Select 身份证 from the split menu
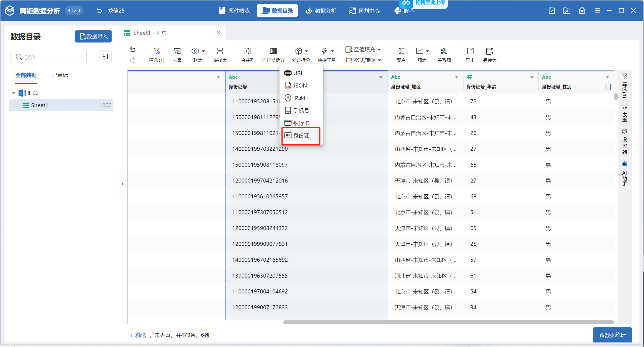Image resolution: width=644 pixels, height=347 pixels. coord(301,136)
